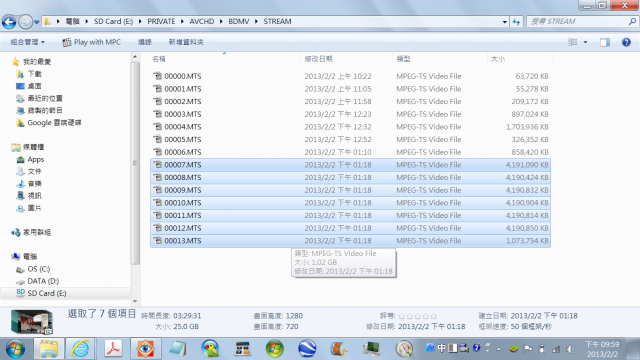The image size is (640, 360).
Task: Click 新增資料夾 button
Action: [x=186, y=42]
